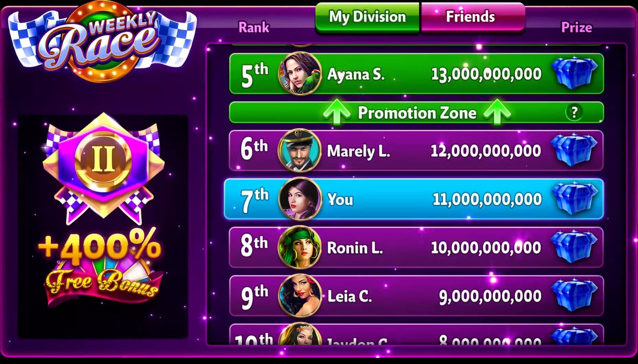Click the Promotion Zone green banner

416,112
